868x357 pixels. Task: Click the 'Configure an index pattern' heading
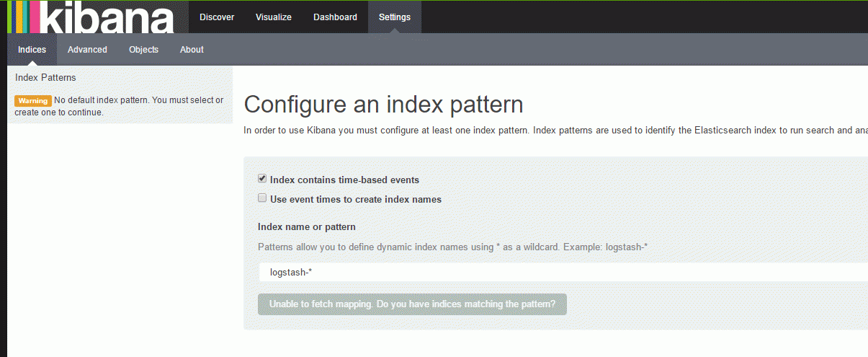(383, 105)
